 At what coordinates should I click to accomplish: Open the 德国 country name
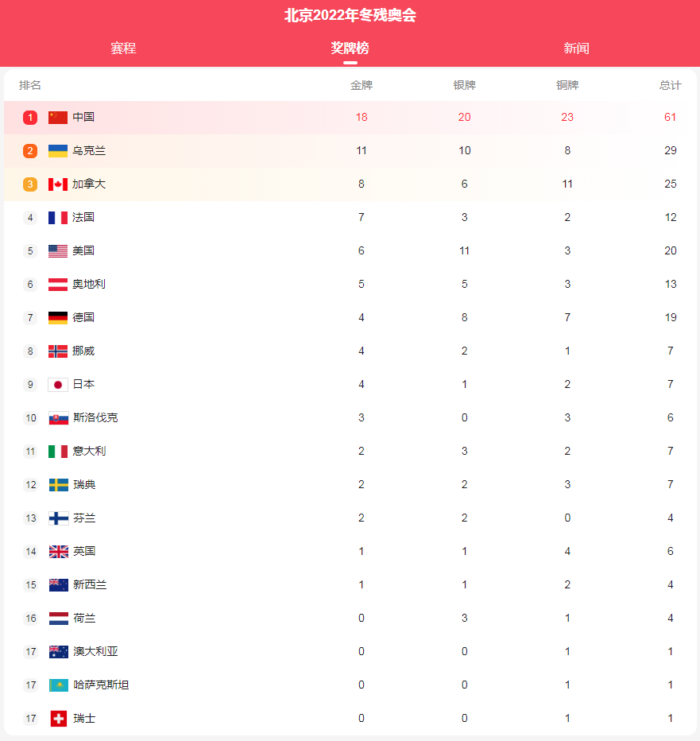click(83, 317)
